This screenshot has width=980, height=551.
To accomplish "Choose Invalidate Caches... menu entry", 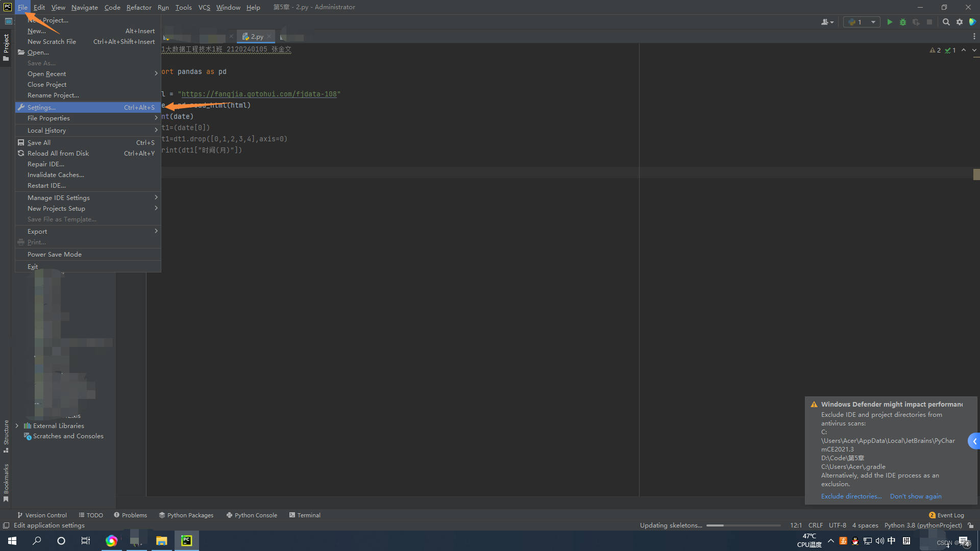I will (56, 175).
